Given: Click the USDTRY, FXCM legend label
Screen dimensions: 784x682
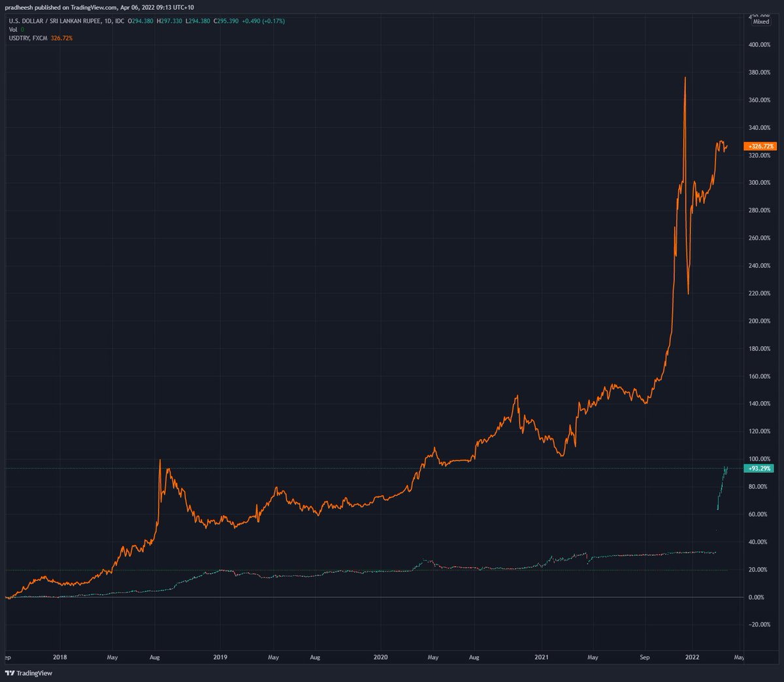Looking at the screenshot, I should click(28, 39).
